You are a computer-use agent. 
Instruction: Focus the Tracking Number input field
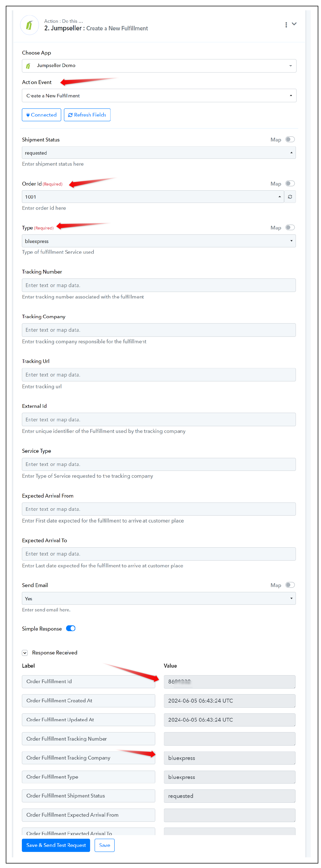pos(159,285)
